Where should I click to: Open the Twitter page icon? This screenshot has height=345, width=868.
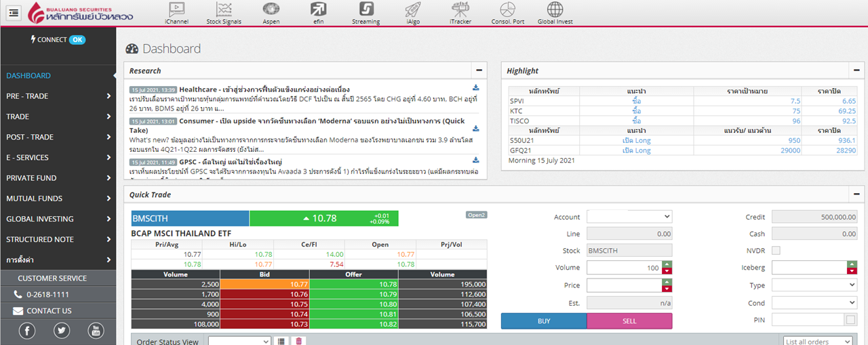[62, 331]
